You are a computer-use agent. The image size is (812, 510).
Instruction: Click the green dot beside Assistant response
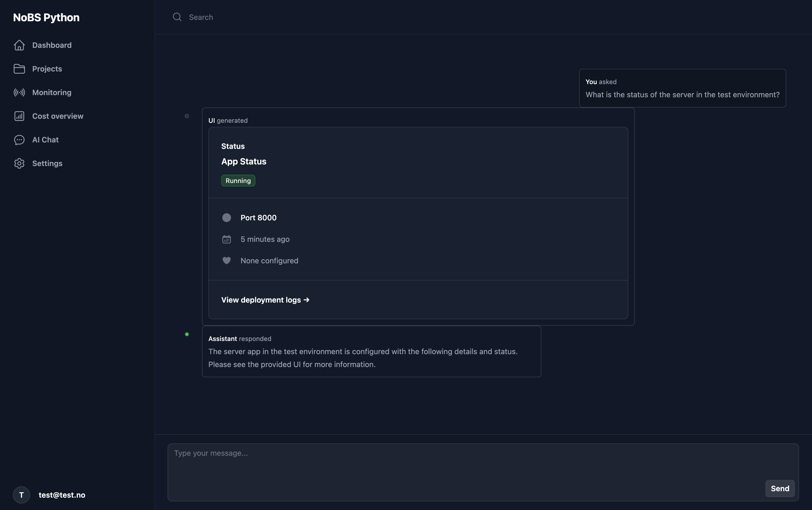click(187, 334)
